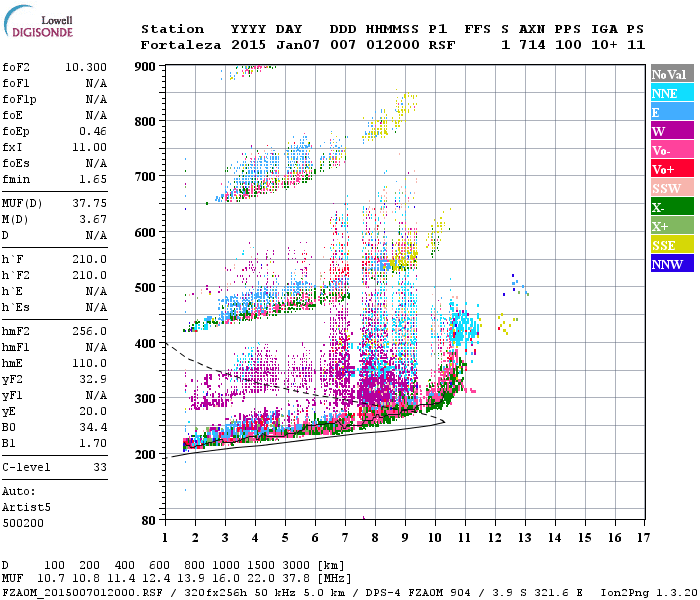The width and height of the screenshot is (700, 600).
Task: Click the SSE yellow legend swatch
Action: (x=672, y=245)
